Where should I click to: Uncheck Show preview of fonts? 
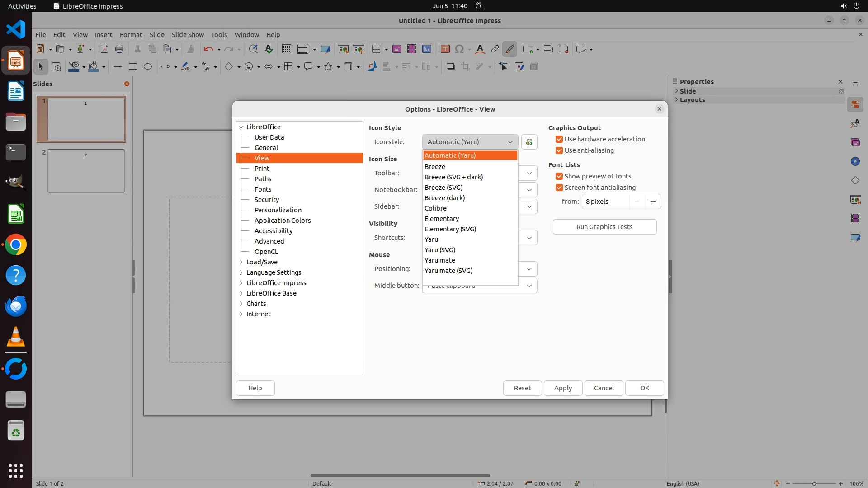559,176
